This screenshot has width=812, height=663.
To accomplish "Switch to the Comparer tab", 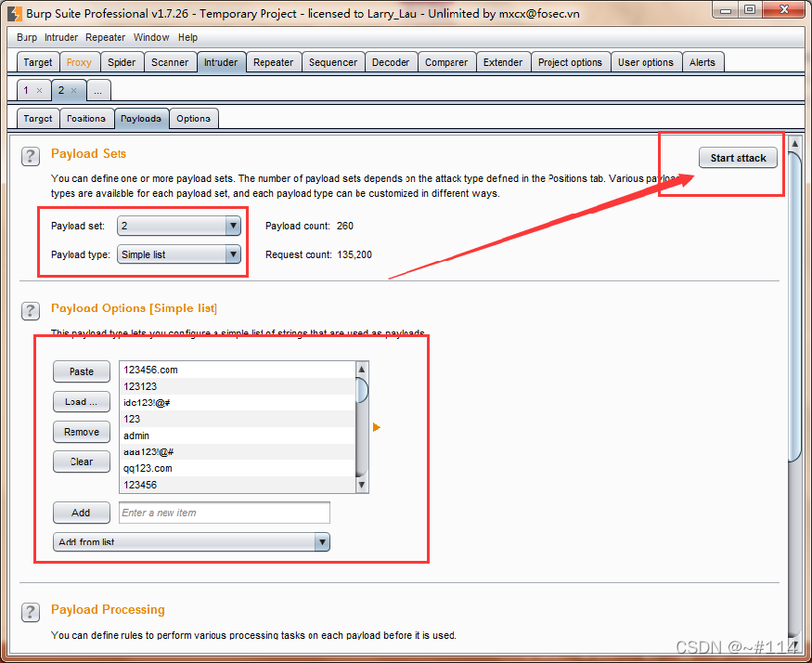I will 446,62.
